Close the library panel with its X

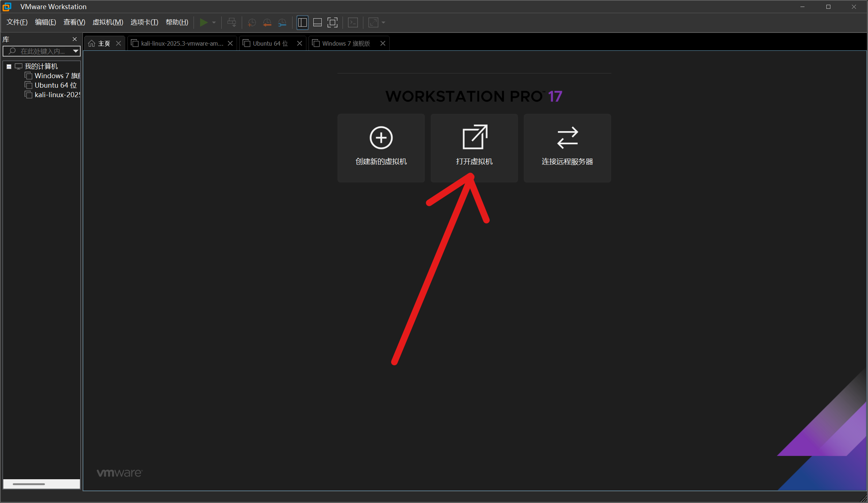tap(75, 39)
